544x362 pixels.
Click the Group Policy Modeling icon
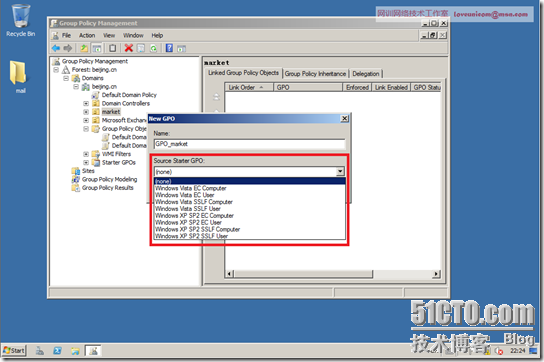click(x=76, y=179)
